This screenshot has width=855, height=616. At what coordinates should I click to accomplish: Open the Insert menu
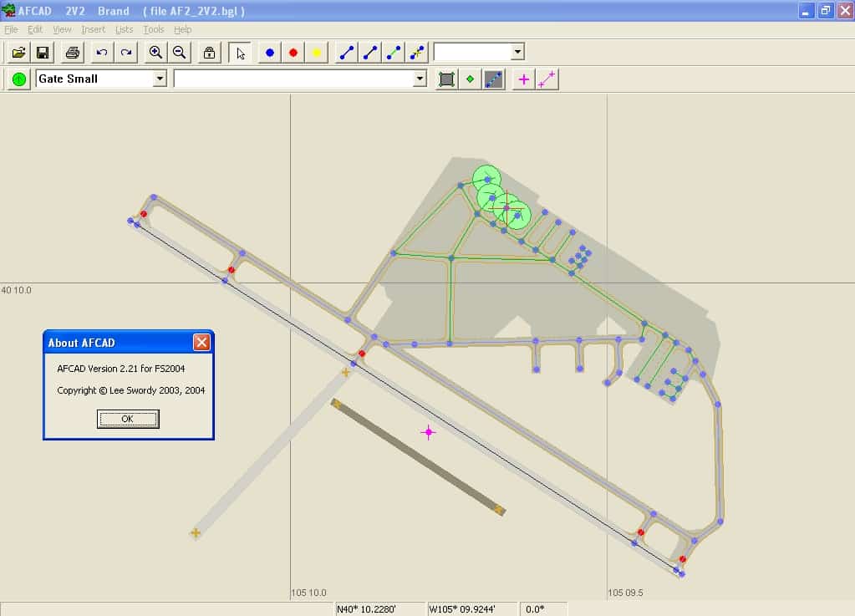pyautogui.click(x=93, y=29)
